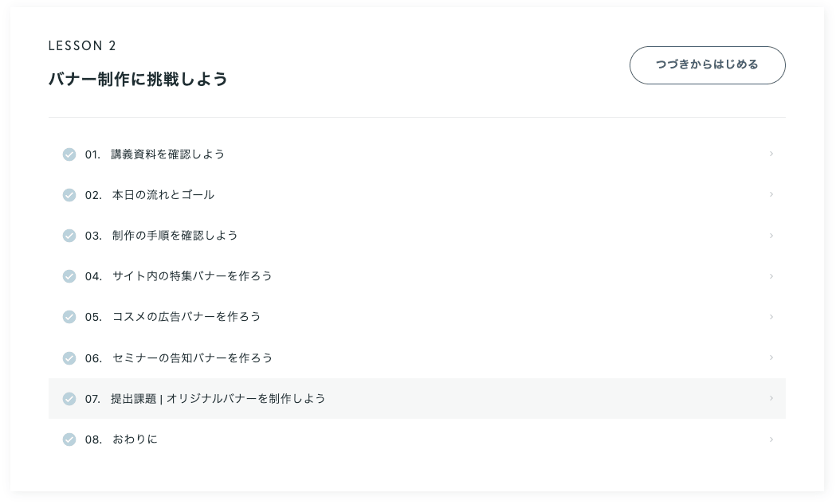This screenshot has width=836, height=504.
Task: Click checkmark icon beside 06. セミナーの告知バナー
Action: (x=69, y=358)
